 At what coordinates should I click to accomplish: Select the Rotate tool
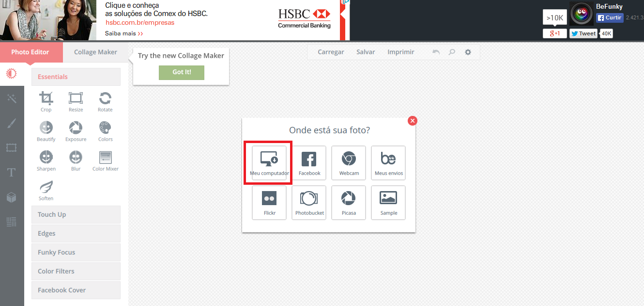pos(105,102)
